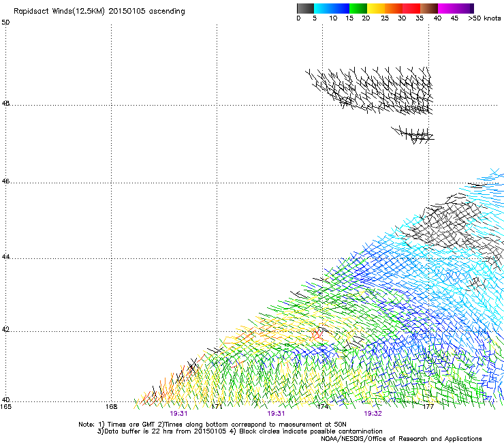504x443 pixels.
Task: Select the brown 35-40 knots legend swatch
Action: (429, 8)
